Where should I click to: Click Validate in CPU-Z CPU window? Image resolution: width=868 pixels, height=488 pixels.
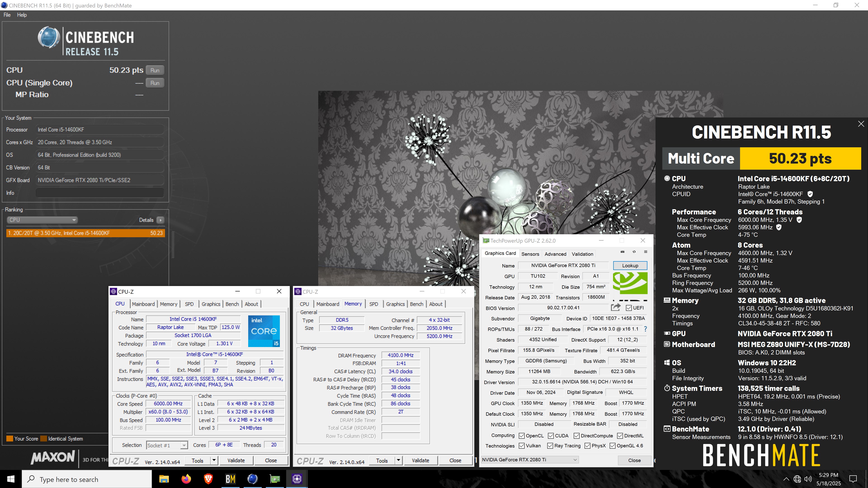tap(236, 460)
